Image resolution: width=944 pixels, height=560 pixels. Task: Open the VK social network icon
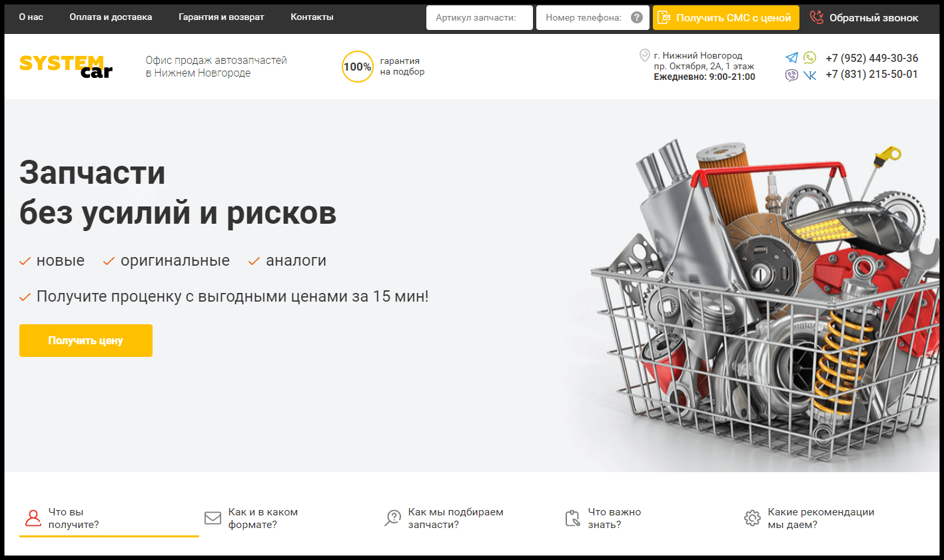[809, 75]
